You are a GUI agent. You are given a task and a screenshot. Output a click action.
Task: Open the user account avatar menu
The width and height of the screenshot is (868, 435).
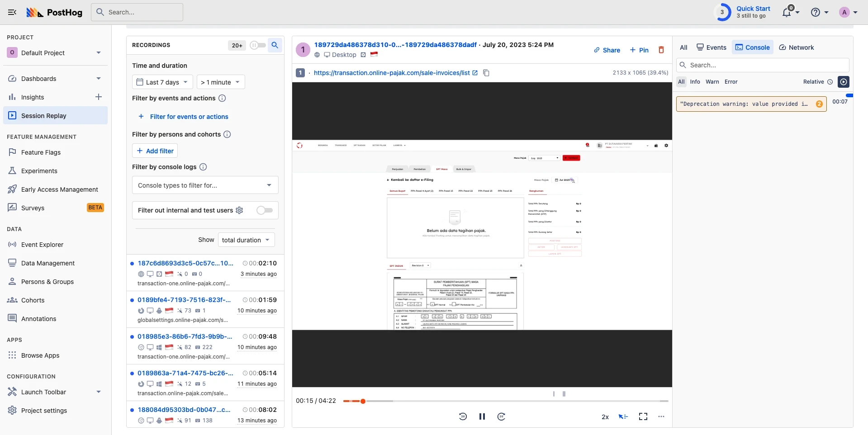coord(848,12)
